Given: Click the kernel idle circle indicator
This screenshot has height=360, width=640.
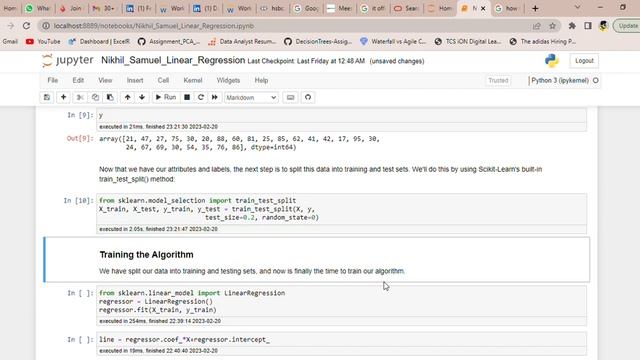Looking at the screenshot, I should click(596, 80).
